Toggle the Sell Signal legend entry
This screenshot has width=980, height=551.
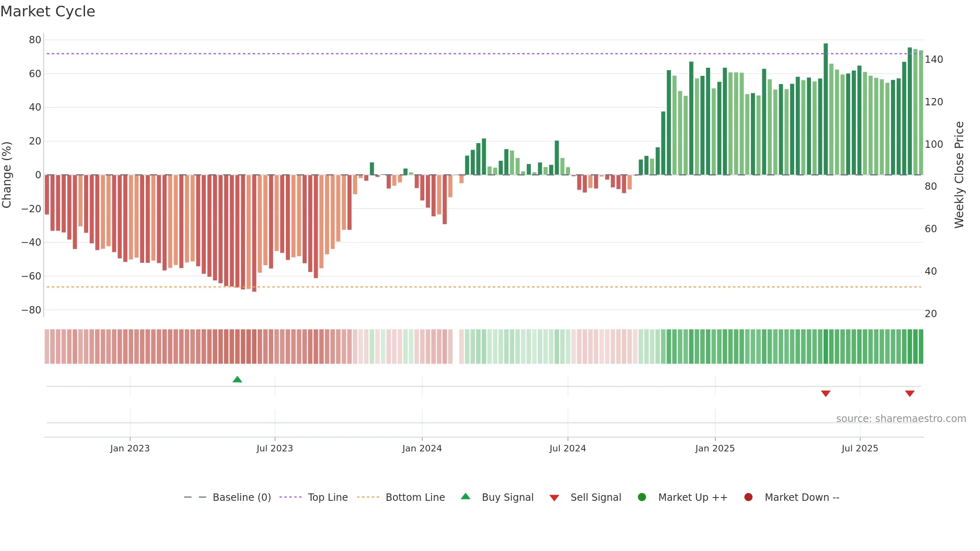point(585,497)
